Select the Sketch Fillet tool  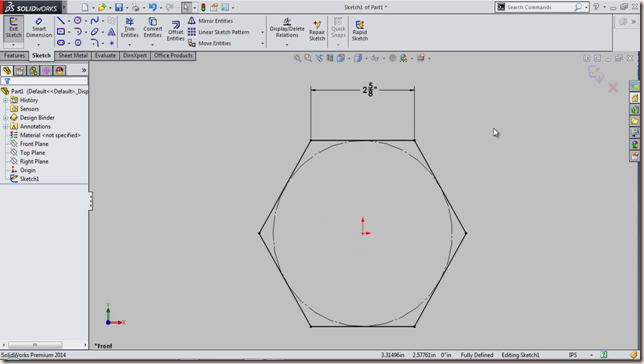pyautogui.click(x=94, y=43)
